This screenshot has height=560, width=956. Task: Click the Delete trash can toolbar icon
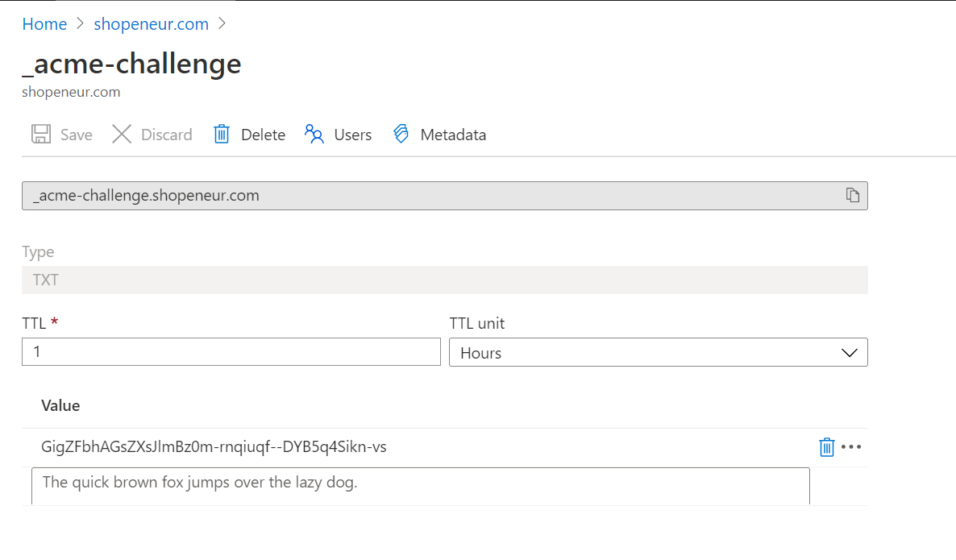(x=222, y=134)
